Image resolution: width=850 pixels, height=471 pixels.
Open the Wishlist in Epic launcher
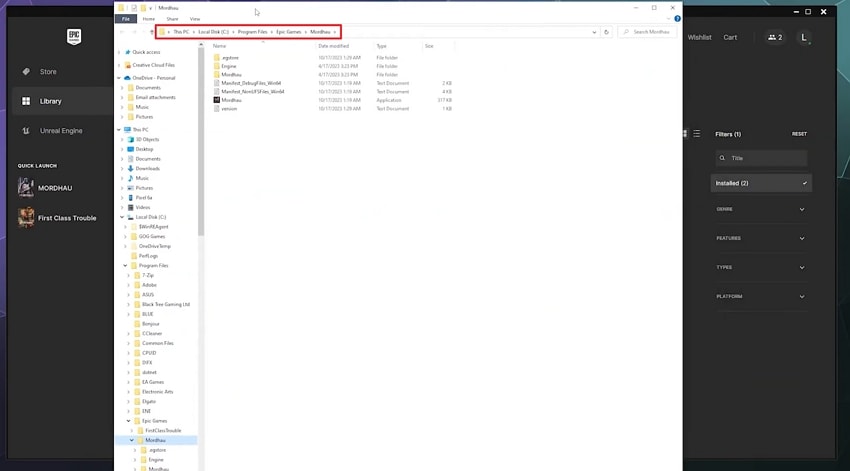[x=699, y=37]
